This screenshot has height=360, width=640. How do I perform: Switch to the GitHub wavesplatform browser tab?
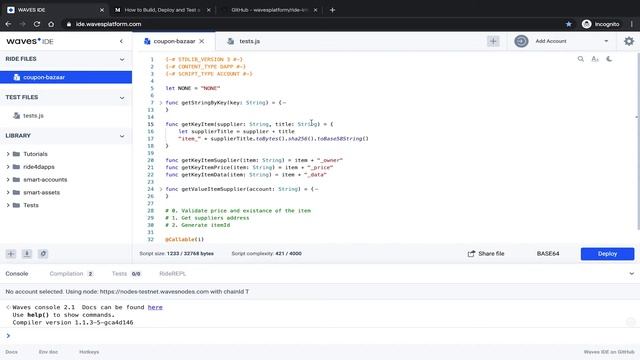(x=269, y=10)
